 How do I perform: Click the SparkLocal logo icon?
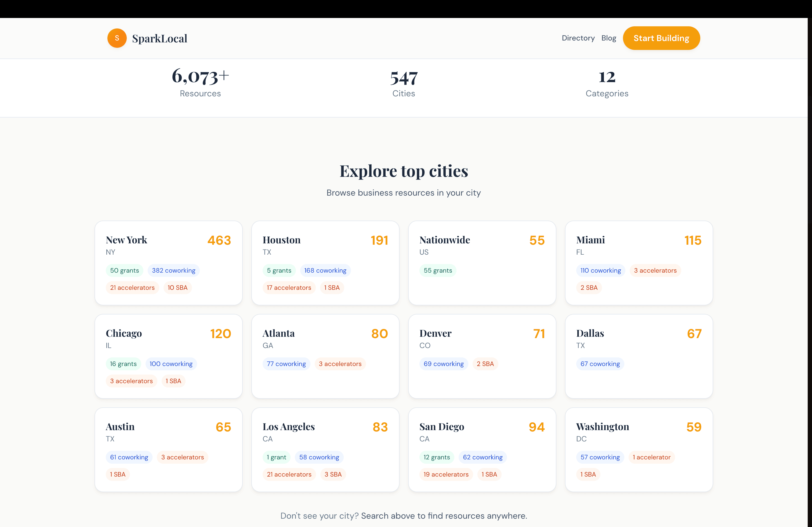[117, 38]
